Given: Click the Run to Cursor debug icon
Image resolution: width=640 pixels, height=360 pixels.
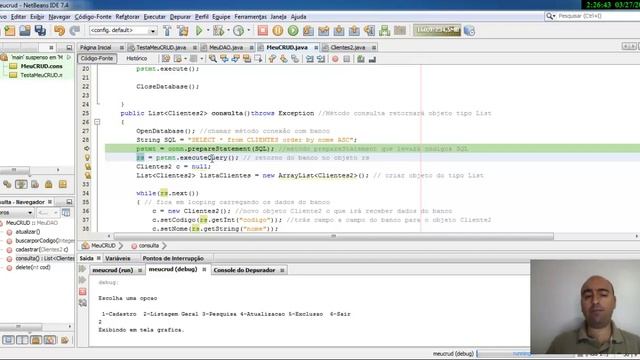Looking at the screenshot, I should point(369,31).
